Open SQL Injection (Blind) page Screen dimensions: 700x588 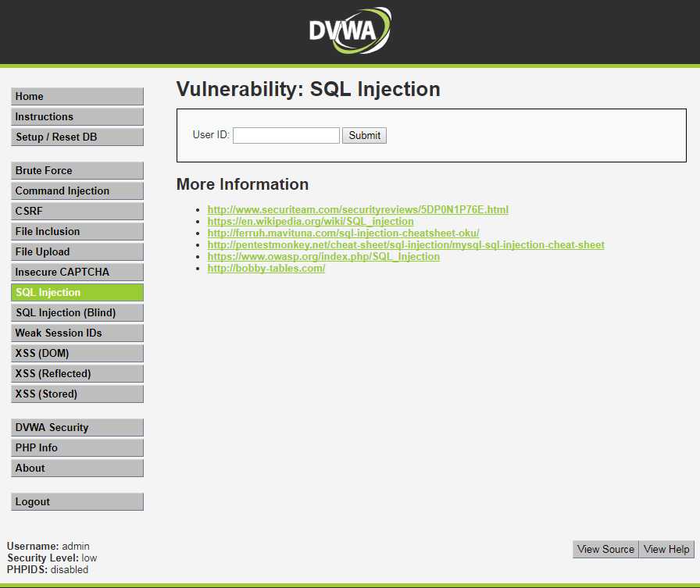coord(77,312)
